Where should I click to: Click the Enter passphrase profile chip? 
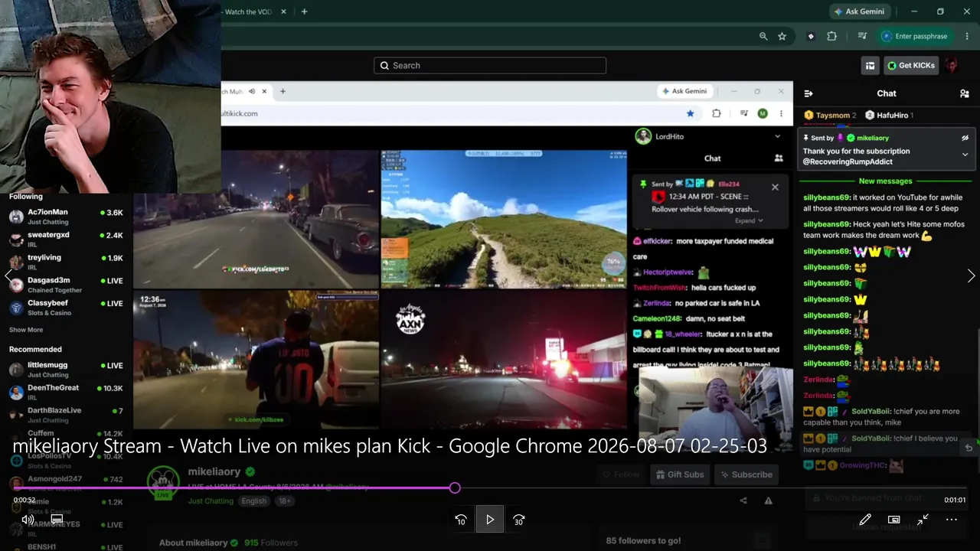click(915, 36)
